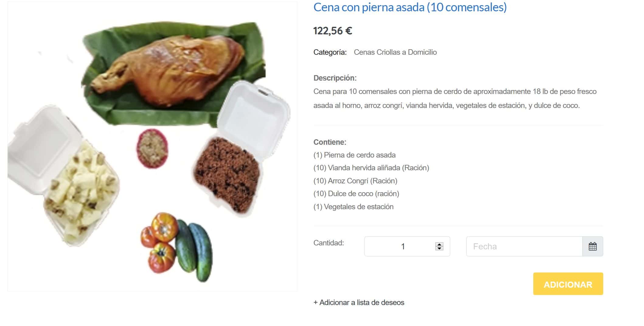Add item via 'Adicionar a lista de deseos'
Viewport: 644px width, 326px height.
click(x=359, y=303)
